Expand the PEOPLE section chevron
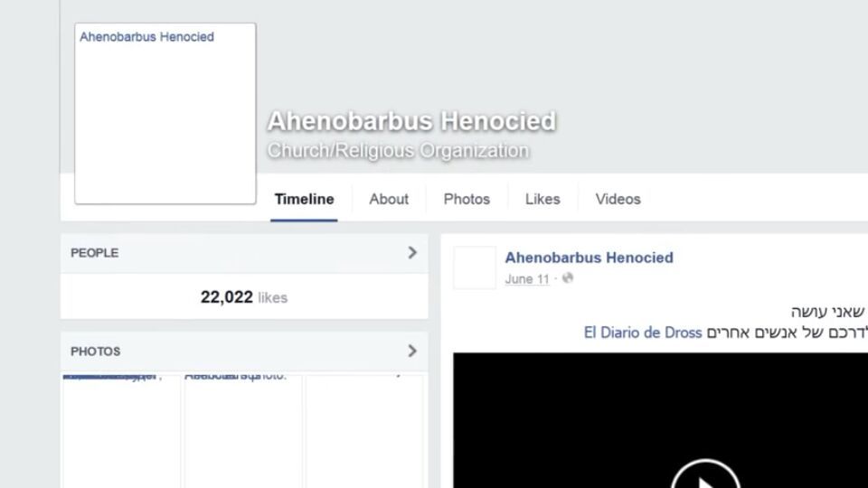Image resolution: width=868 pixels, height=488 pixels. [412, 253]
